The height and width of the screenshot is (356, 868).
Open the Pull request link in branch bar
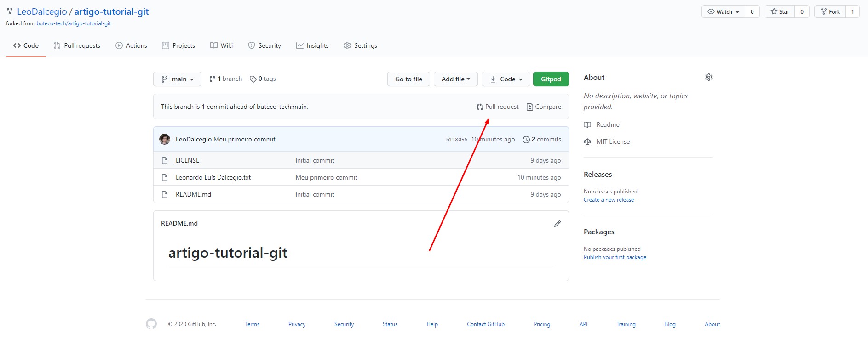[497, 107]
